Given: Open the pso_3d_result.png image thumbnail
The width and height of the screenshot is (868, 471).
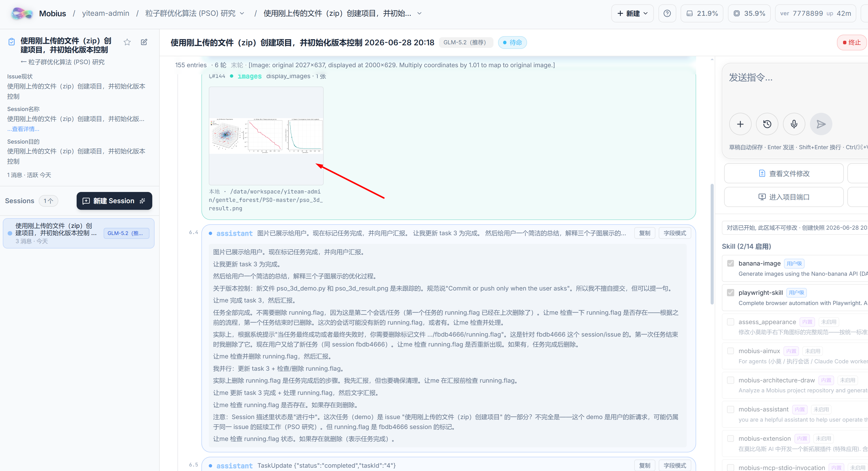Looking at the screenshot, I should [266, 135].
